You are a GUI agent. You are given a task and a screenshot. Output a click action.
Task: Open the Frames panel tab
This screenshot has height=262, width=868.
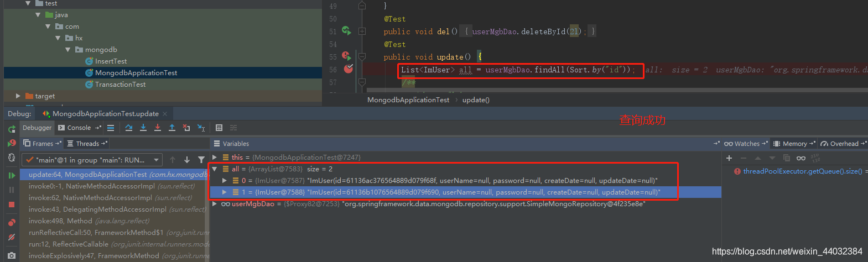coord(42,143)
